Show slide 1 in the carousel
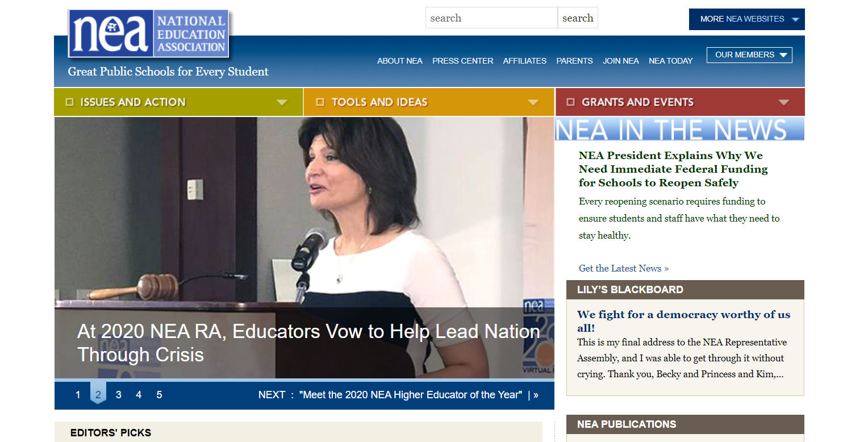868x442 pixels. (78, 395)
